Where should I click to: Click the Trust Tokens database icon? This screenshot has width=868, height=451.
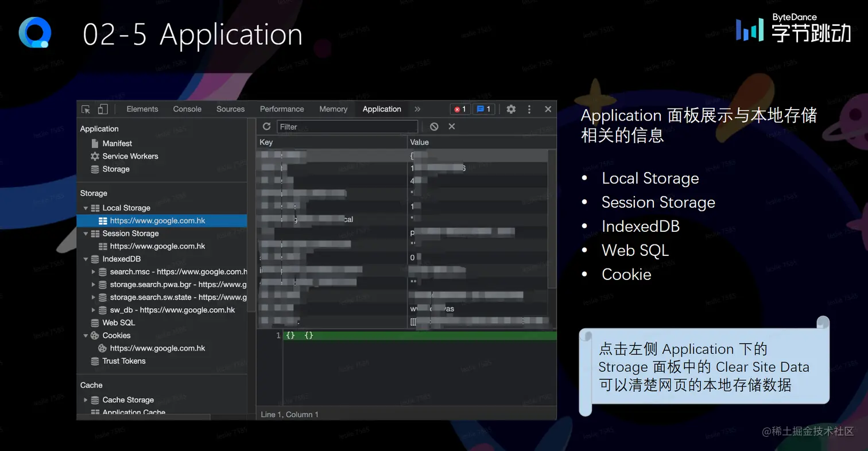(x=95, y=361)
